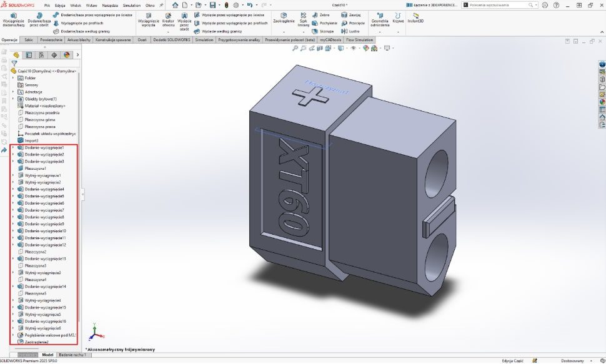
Task: Open the FeatureManager design tree tab icon
Action: pyautogui.click(x=16, y=55)
